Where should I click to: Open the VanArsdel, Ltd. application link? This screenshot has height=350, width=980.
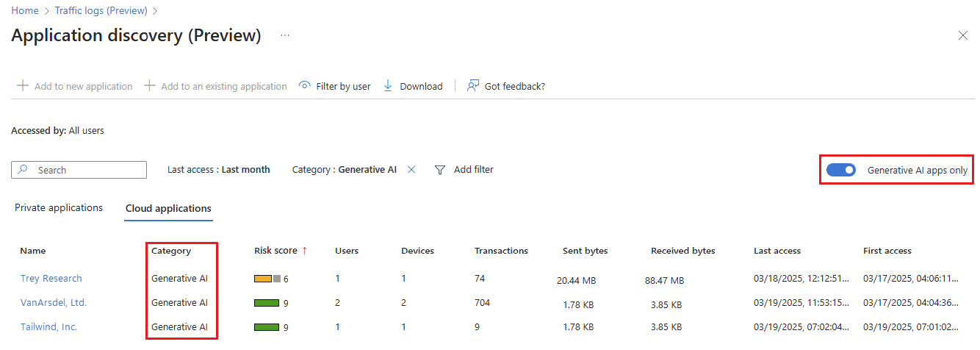pyautogui.click(x=53, y=303)
